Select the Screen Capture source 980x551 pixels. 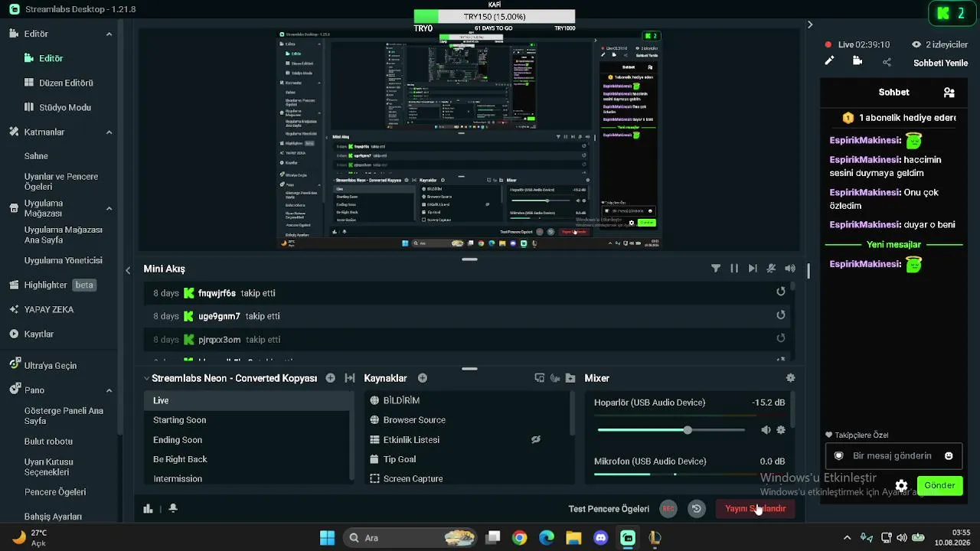pos(469,479)
